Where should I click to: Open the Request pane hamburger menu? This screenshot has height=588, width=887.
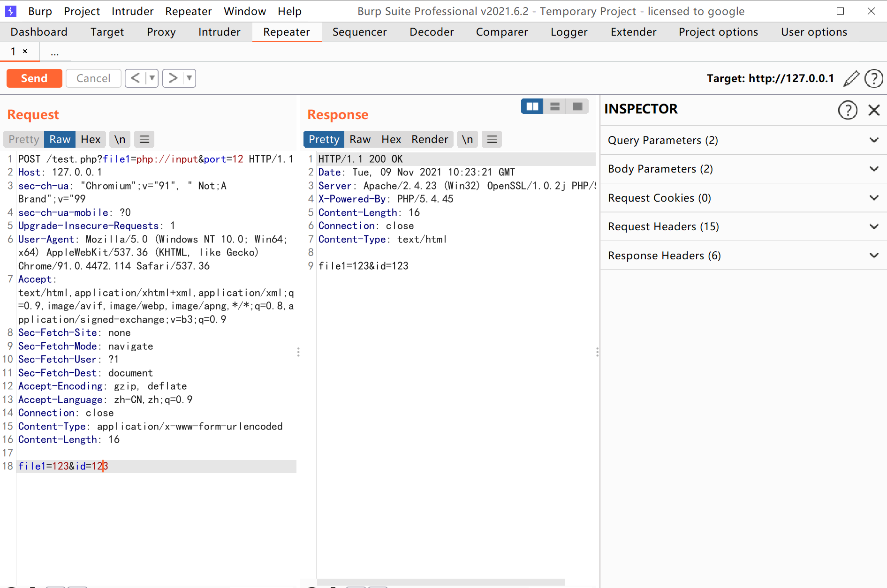click(x=144, y=139)
